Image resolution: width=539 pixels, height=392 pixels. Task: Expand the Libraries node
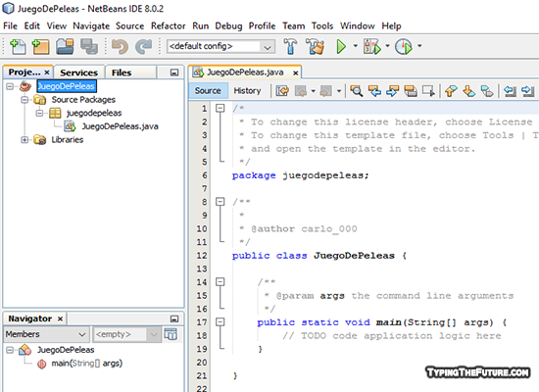click(24, 139)
